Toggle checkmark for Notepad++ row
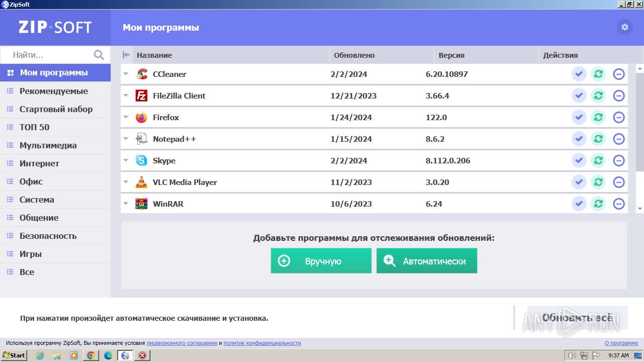 click(x=579, y=139)
